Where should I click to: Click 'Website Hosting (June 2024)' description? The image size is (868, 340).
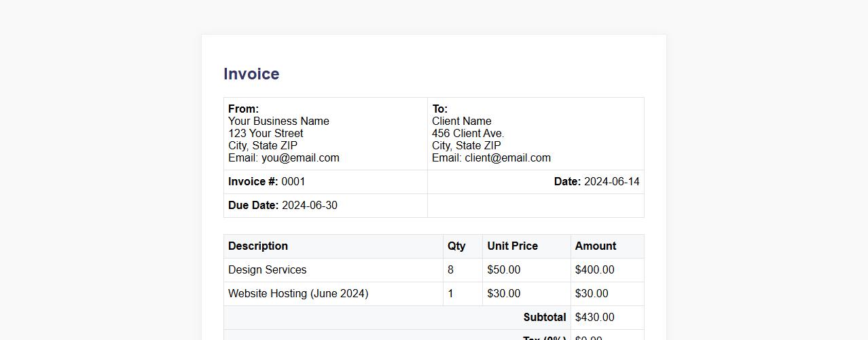(x=298, y=294)
